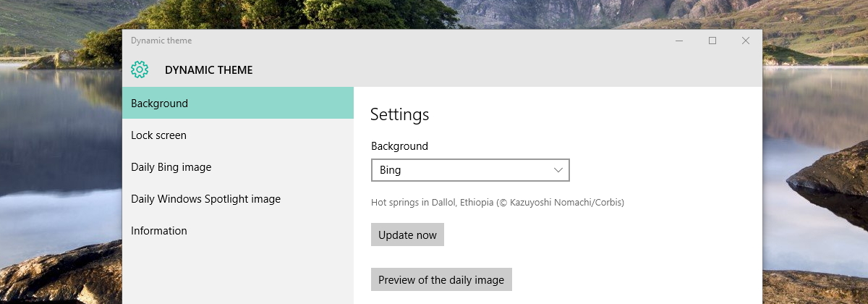The height and width of the screenshot is (304, 868).
Task: Expand the Background source dropdown showing Bing
Action: (470, 170)
